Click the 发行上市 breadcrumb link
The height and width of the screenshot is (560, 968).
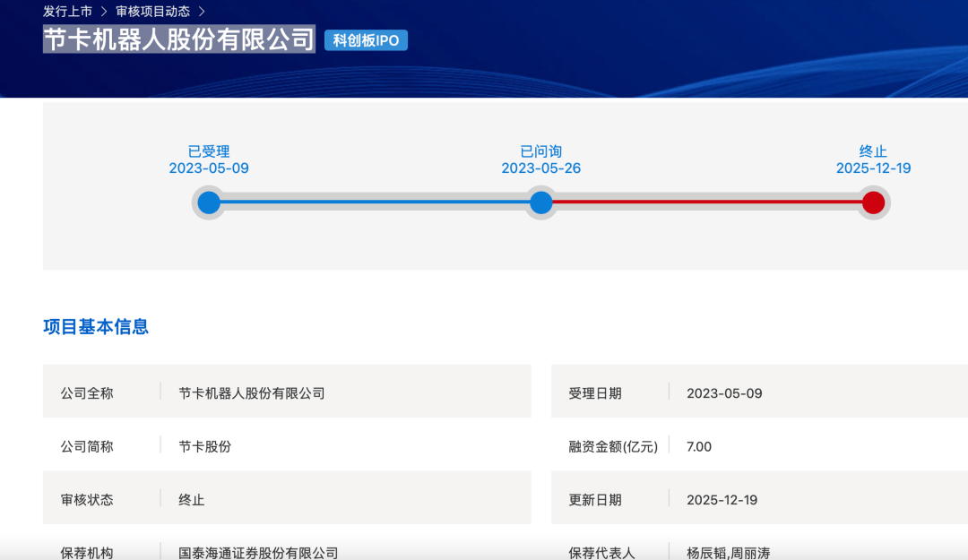pos(67,12)
